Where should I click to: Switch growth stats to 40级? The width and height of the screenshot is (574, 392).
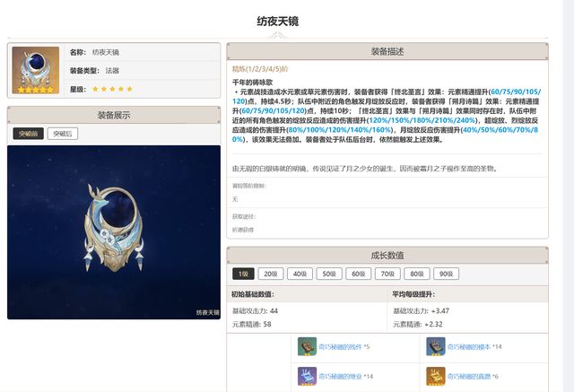(300, 274)
